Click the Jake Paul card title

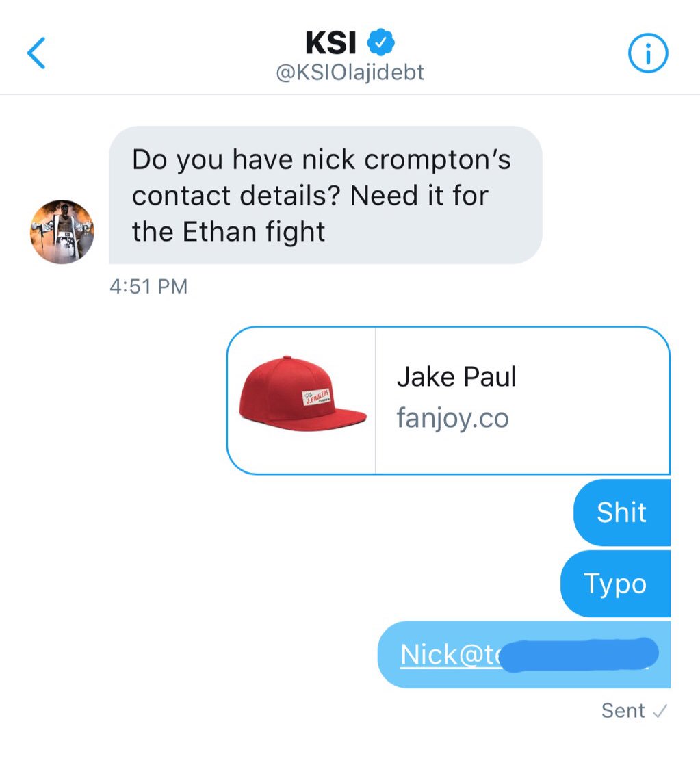456,376
